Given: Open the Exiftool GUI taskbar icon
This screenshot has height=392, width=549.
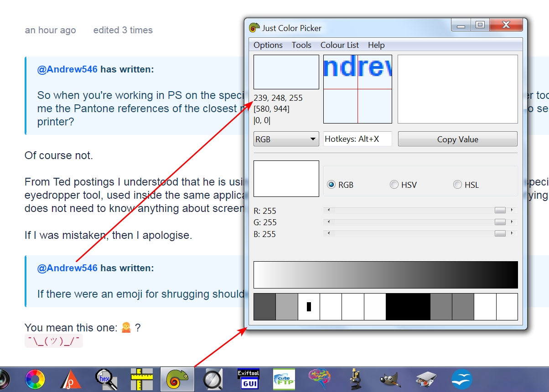Looking at the screenshot, I should [249, 379].
